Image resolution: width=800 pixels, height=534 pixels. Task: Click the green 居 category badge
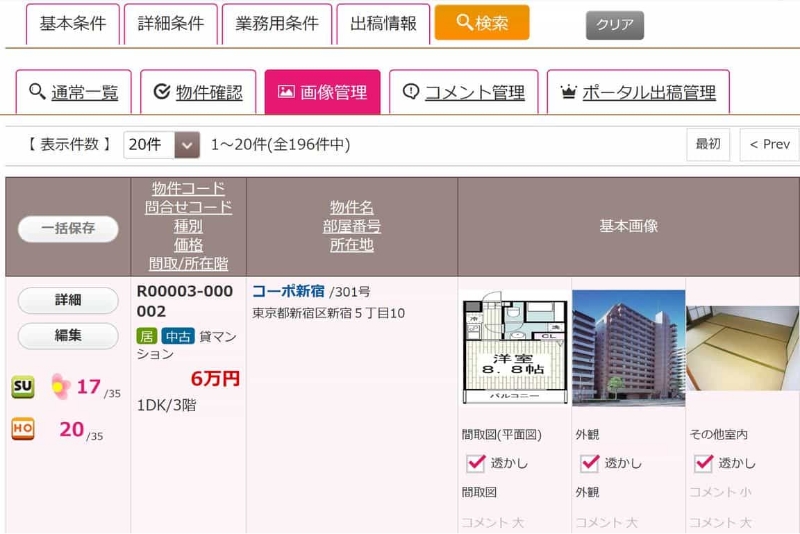click(x=146, y=336)
